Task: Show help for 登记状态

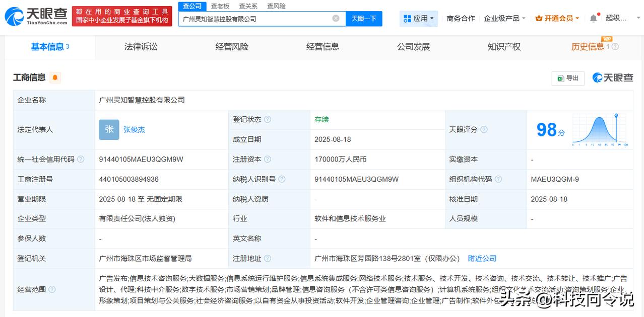Action: [268, 120]
